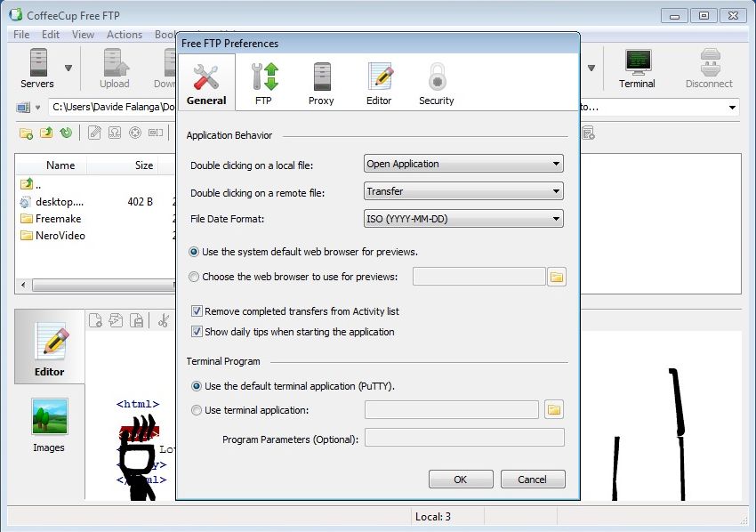Select the Security preferences tab
Image resolution: width=756 pixels, height=532 pixels.
coord(436,84)
